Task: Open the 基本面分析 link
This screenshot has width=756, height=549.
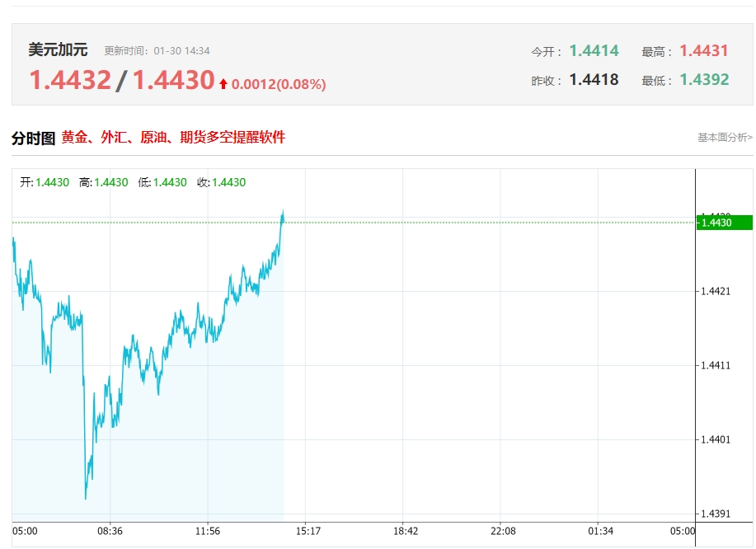Action: pos(725,138)
